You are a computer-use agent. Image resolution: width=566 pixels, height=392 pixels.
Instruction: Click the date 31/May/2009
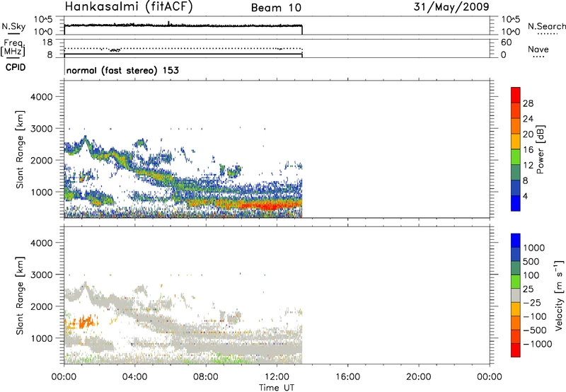[x=451, y=7]
